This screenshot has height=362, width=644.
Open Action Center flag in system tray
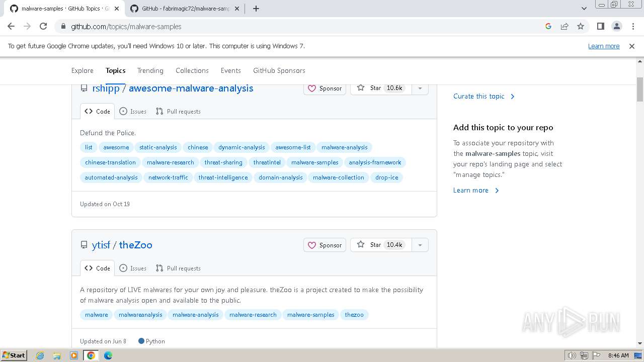click(x=596, y=355)
